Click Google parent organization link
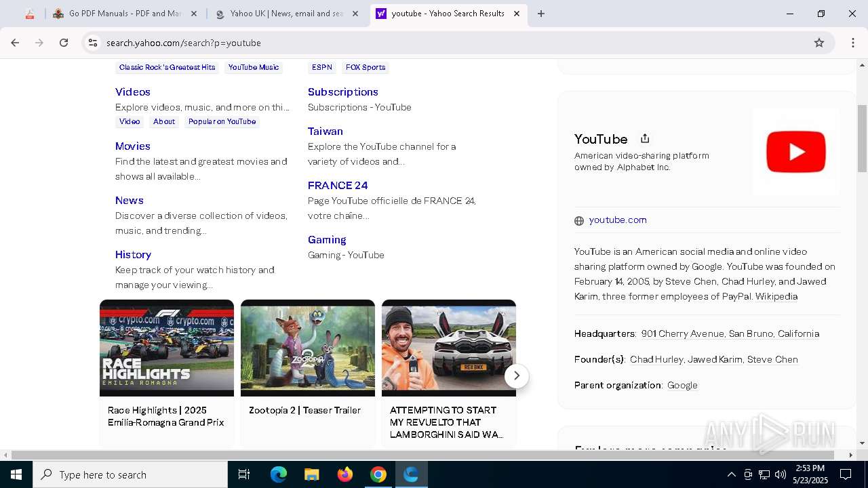This screenshot has width=868, height=488. coord(682,385)
